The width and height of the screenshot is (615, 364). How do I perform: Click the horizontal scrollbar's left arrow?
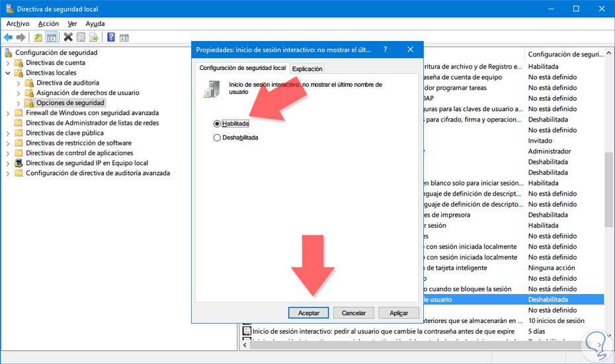[245, 346]
